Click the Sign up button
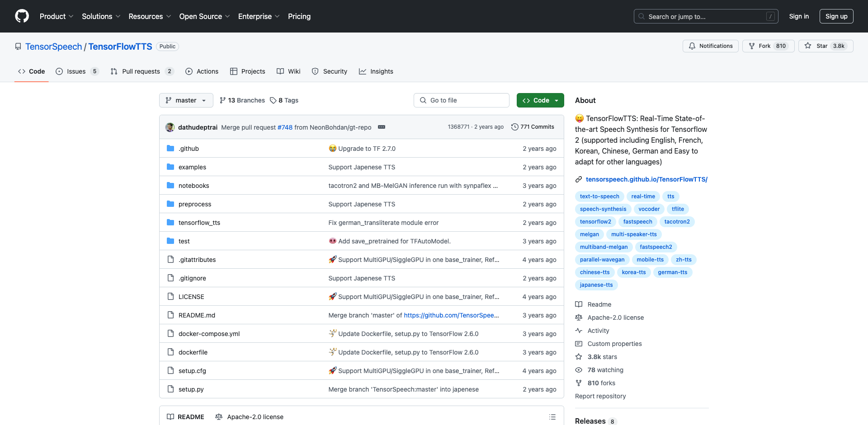The height and width of the screenshot is (425, 868). (836, 16)
